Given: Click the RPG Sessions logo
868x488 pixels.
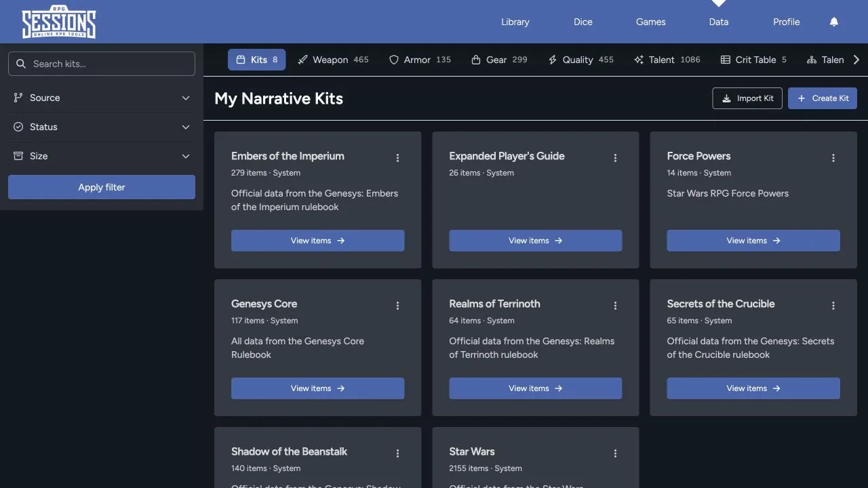Looking at the screenshot, I should pyautogui.click(x=59, y=22).
